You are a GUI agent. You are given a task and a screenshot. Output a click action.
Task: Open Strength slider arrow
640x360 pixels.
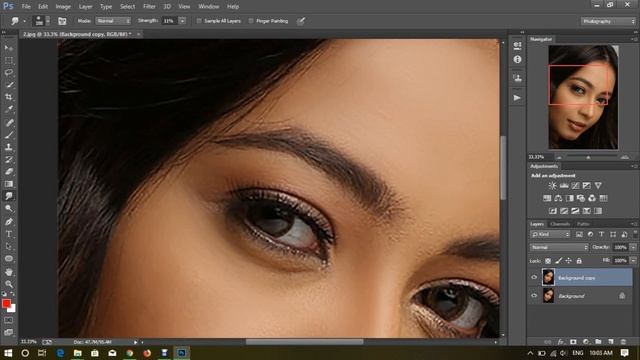click(182, 21)
